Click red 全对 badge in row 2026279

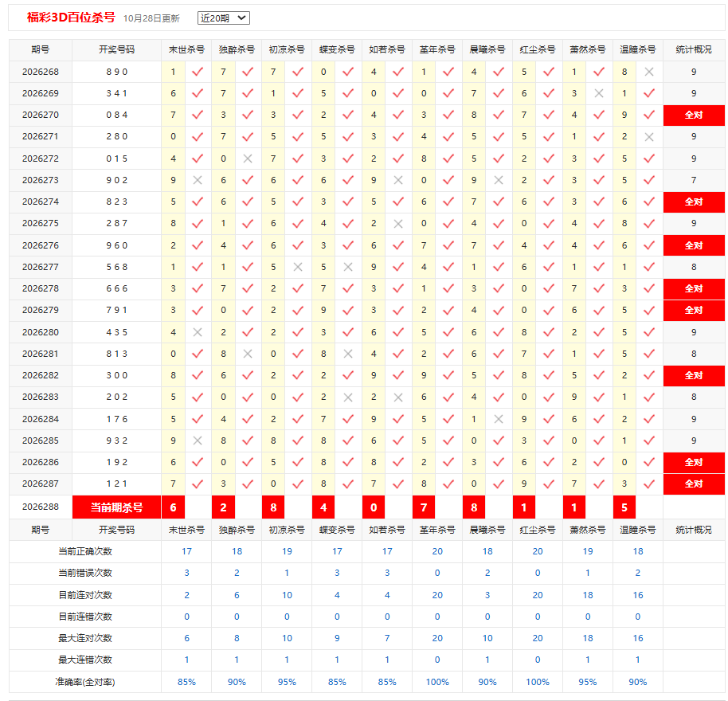pos(694,311)
